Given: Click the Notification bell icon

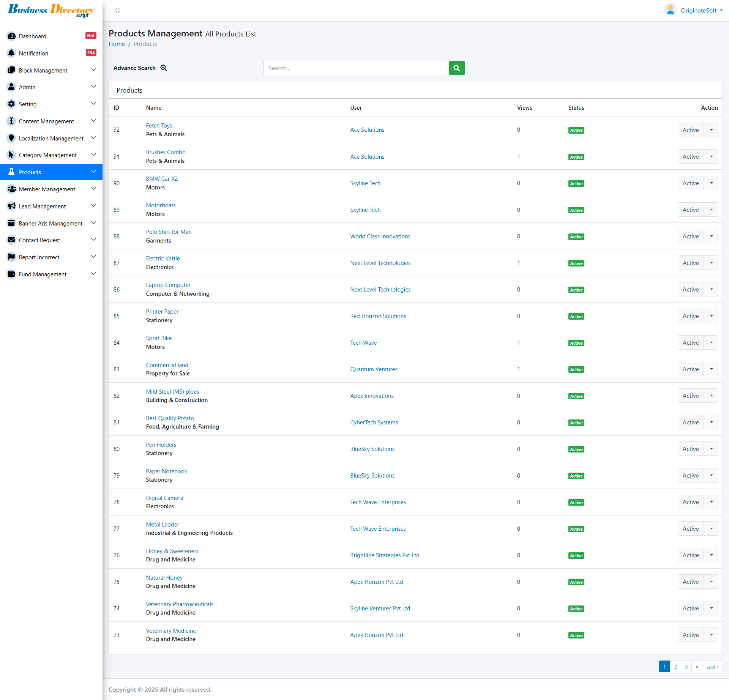Looking at the screenshot, I should (11, 53).
